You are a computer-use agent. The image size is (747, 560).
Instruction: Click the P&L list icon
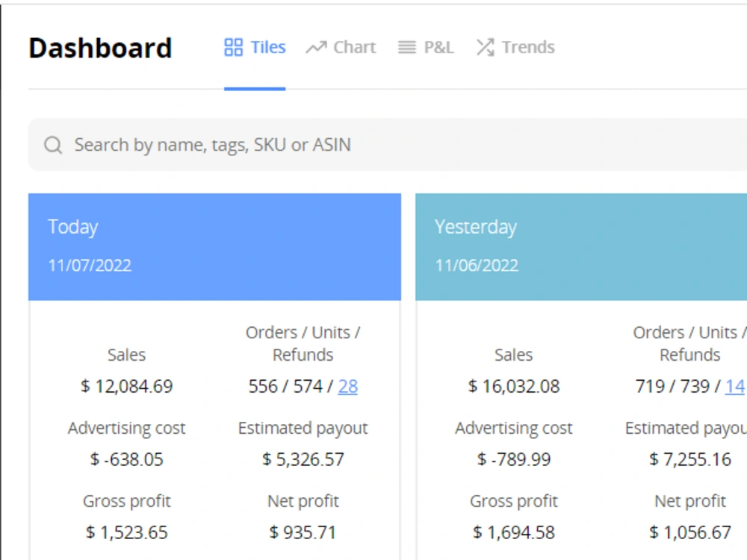click(407, 47)
